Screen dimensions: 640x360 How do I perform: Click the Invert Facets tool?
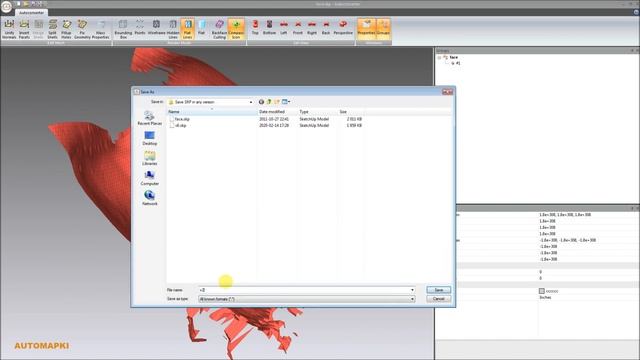24,29
